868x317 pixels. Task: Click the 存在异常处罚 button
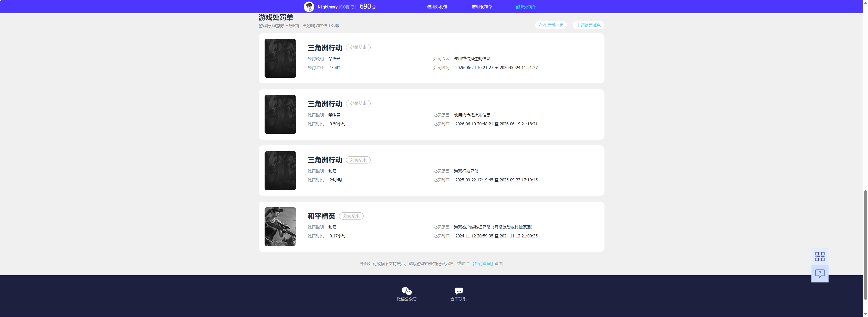(x=551, y=25)
